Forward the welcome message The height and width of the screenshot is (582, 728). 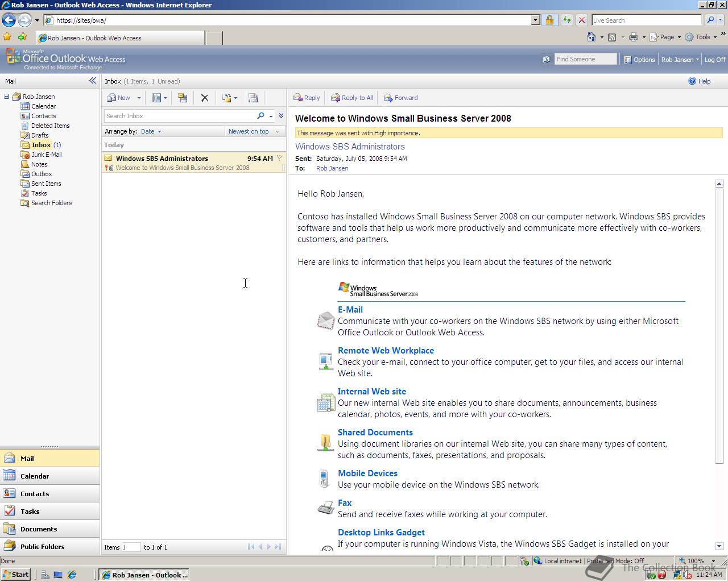pos(401,98)
